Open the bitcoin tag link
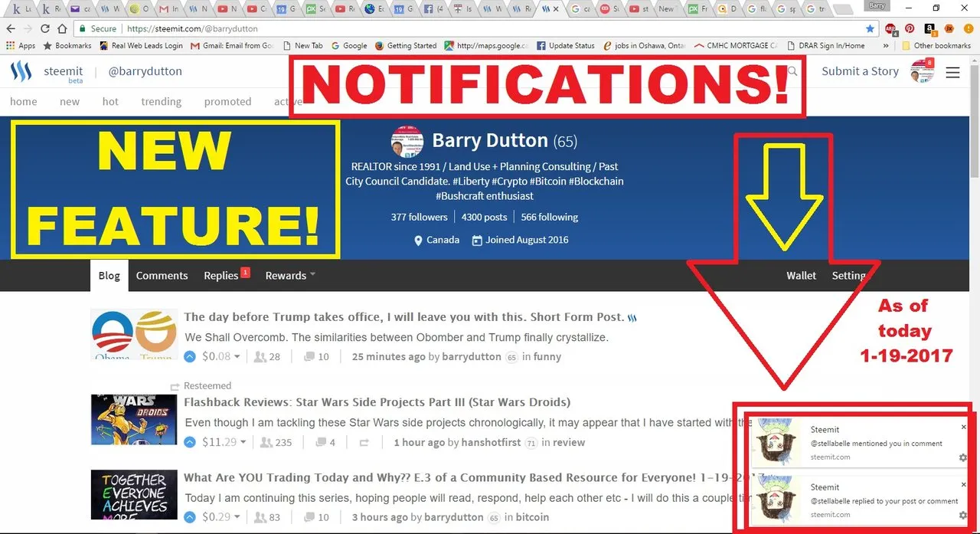The width and height of the screenshot is (980, 534). (x=532, y=517)
